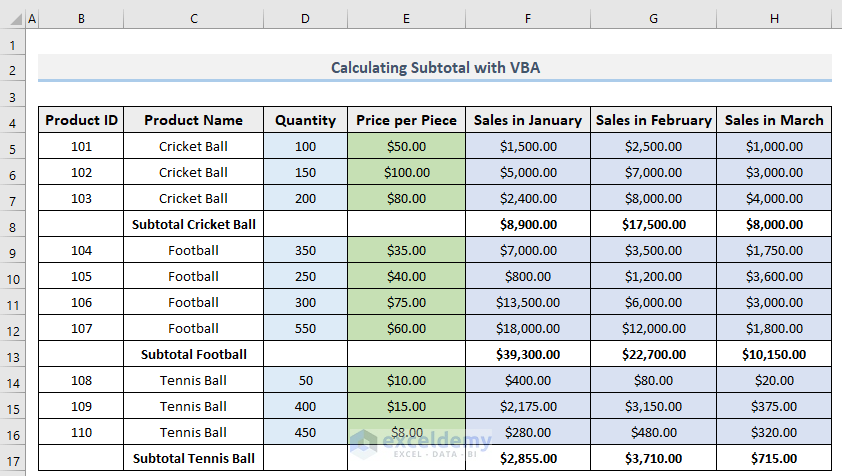
Task: Select column H header
Action: pos(774,19)
